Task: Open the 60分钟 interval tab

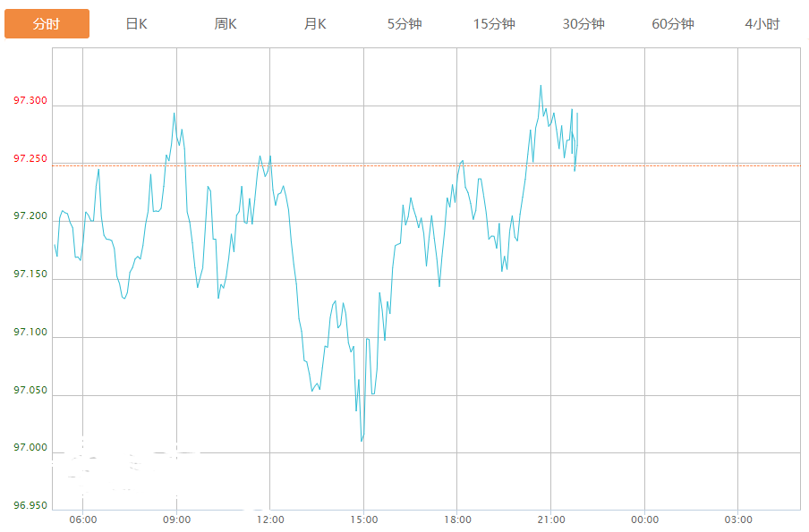Action: 673,24
